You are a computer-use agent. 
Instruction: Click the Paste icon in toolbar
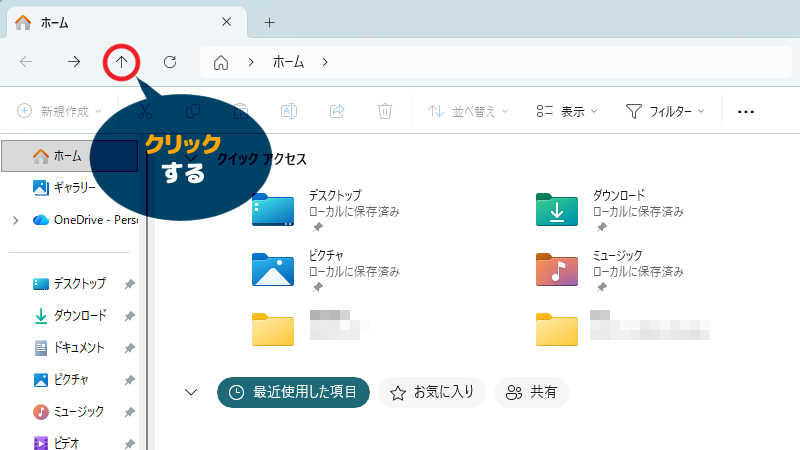(x=241, y=111)
